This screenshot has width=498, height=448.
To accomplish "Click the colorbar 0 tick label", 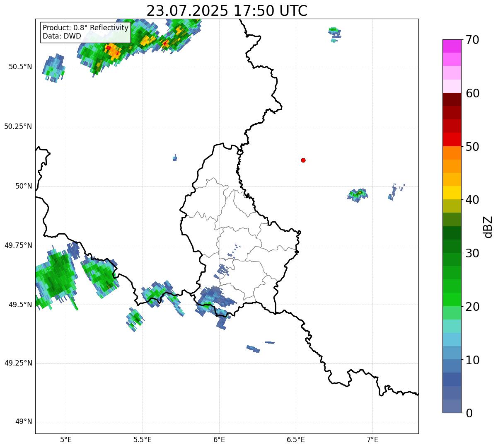I will 469,413.
